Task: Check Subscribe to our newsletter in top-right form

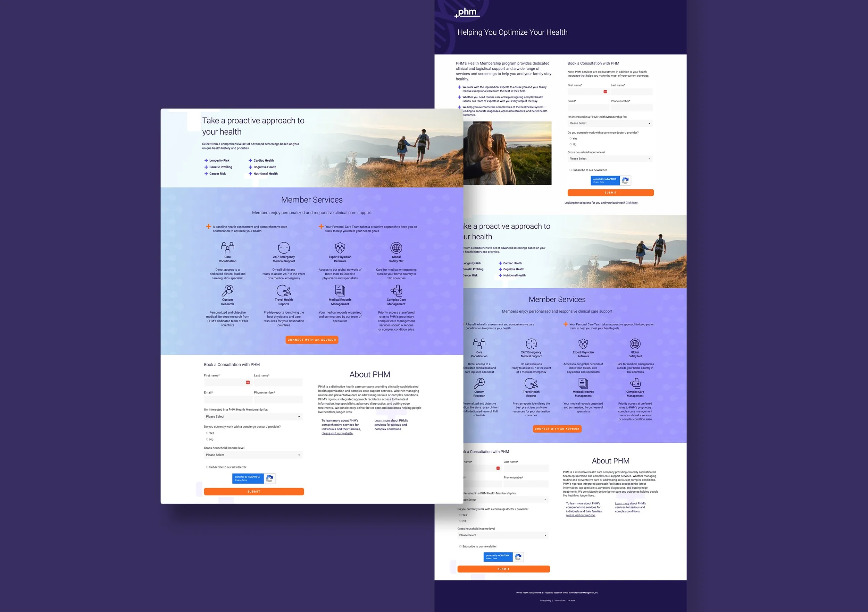Action: (x=570, y=170)
